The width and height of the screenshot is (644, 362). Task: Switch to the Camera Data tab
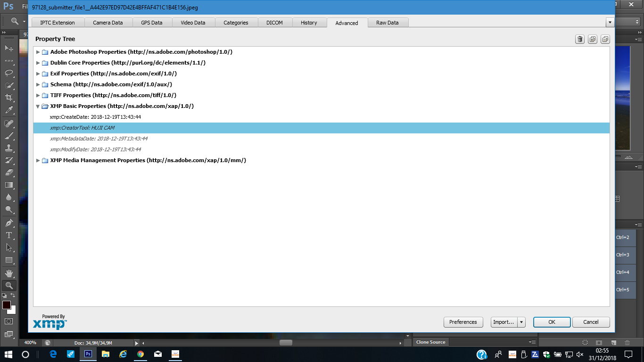tap(107, 23)
